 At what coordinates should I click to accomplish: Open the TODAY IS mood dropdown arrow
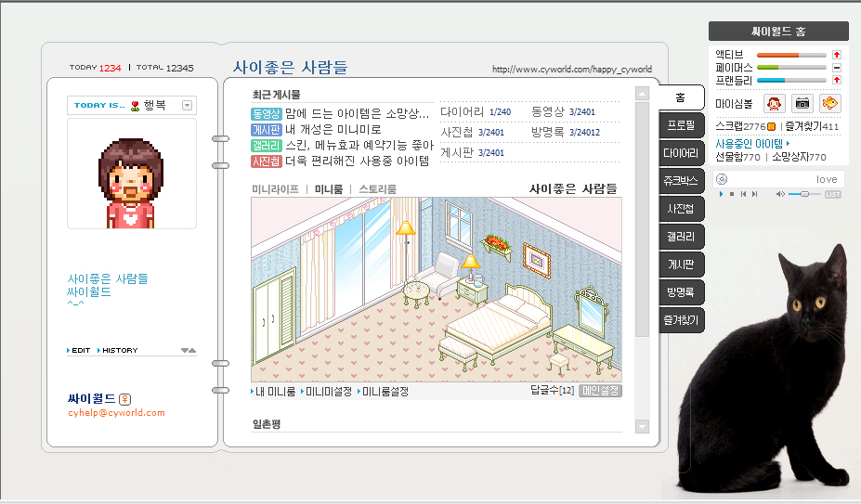point(187,106)
